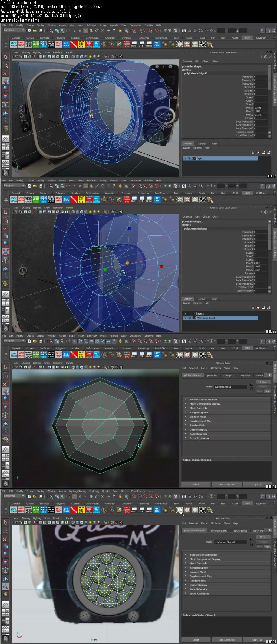
Task: Click create layer from selected icon above layer2
Action: click(x=268, y=308)
